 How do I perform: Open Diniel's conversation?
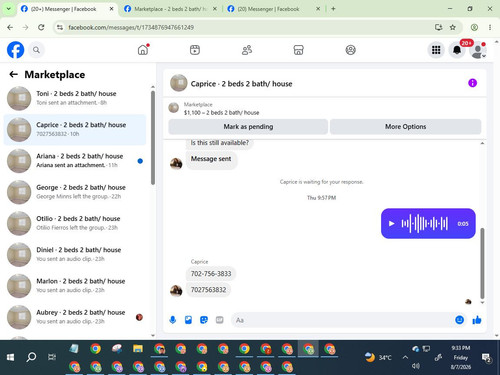[x=75, y=254]
